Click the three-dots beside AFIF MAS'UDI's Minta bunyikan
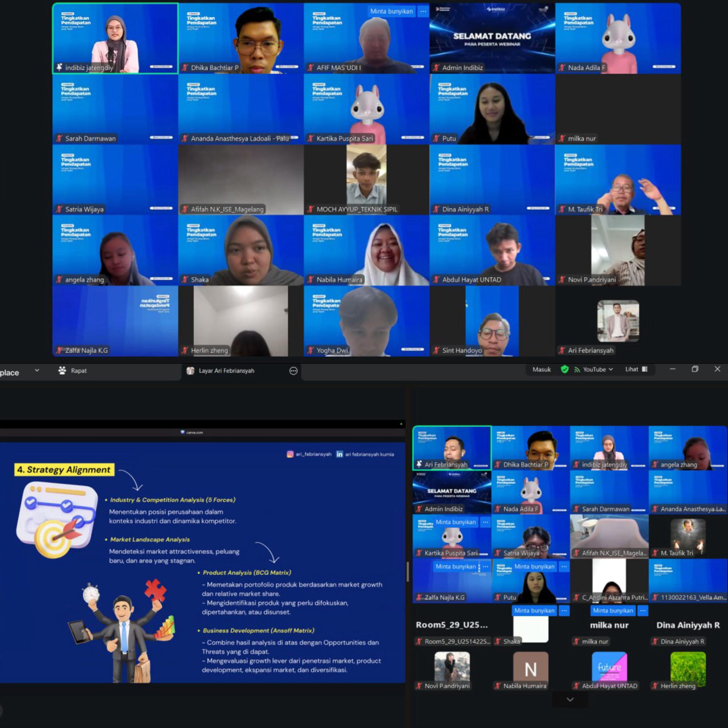 pyautogui.click(x=423, y=11)
